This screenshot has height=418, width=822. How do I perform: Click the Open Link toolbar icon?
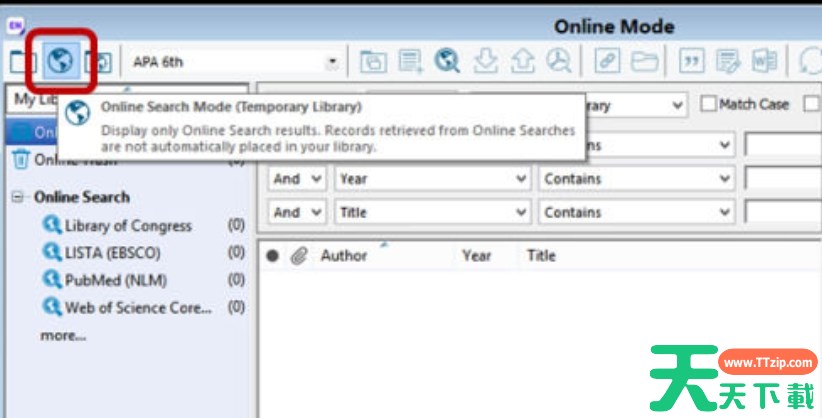(607, 62)
